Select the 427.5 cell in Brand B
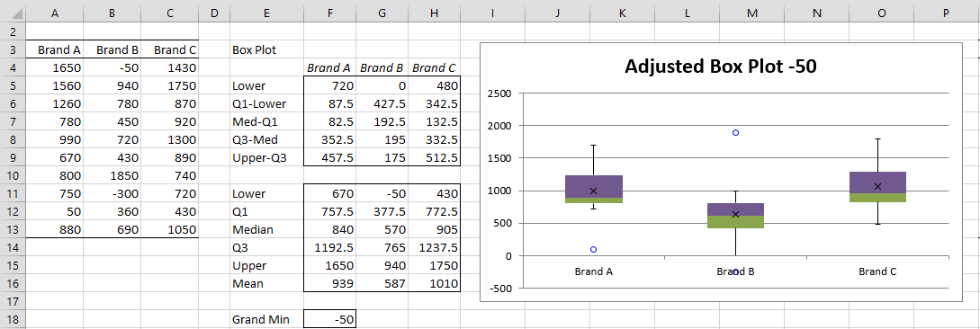This screenshot has width=980, height=329. tap(382, 103)
